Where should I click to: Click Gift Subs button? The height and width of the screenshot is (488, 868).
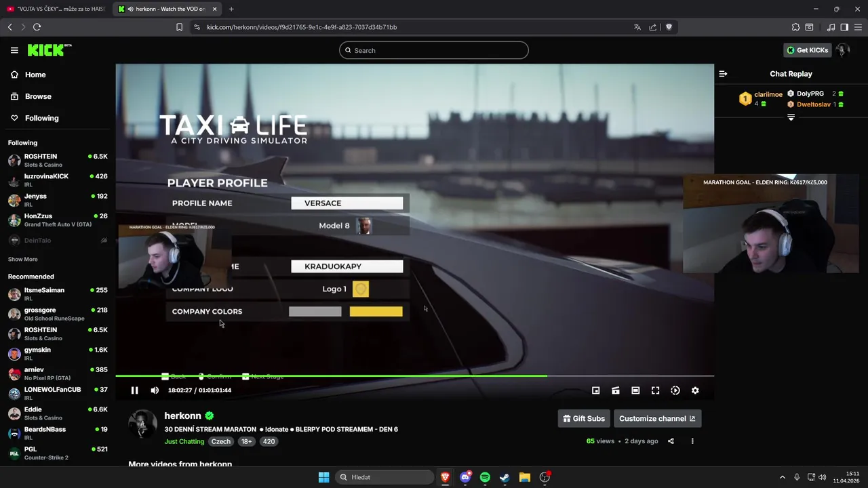pos(584,418)
